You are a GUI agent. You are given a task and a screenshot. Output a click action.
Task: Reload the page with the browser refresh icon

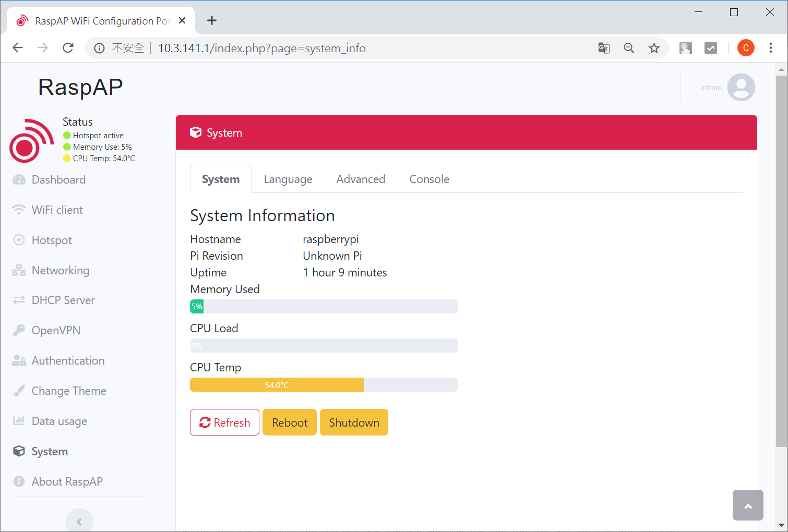pyautogui.click(x=68, y=48)
